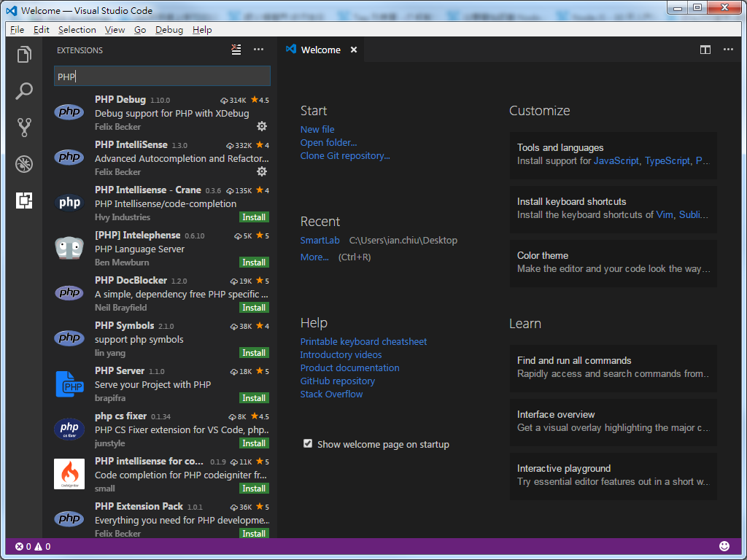The height and width of the screenshot is (560, 747).
Task: Open settings gear for PHP IntelliSense extension
Action: click(261, 171)
